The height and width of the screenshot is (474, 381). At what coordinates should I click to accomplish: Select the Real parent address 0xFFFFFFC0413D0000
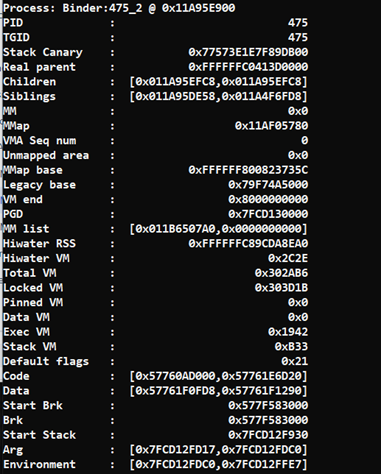point(248,67)
